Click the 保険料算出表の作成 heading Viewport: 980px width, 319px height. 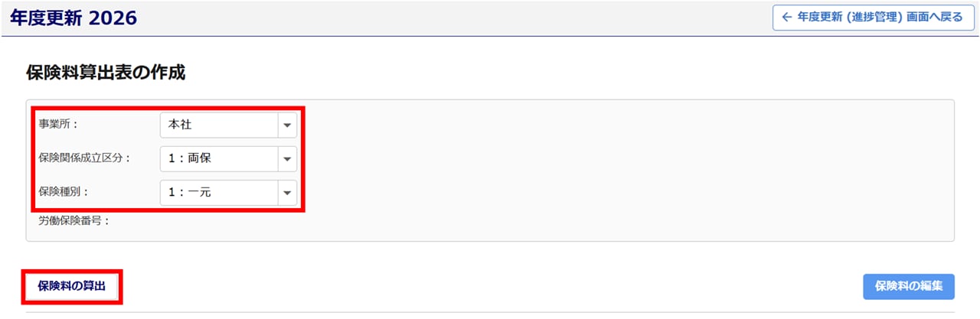[x=106, y=73]
